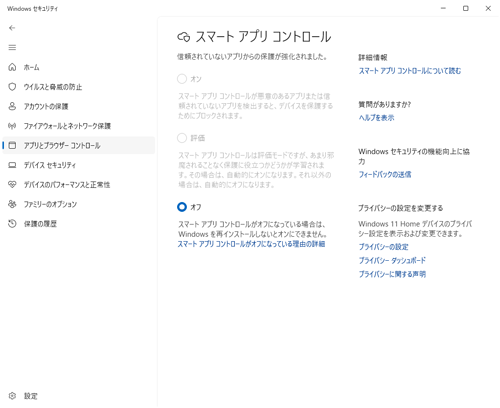
Task: Select the オフ radio button
Action: (182, 207)
